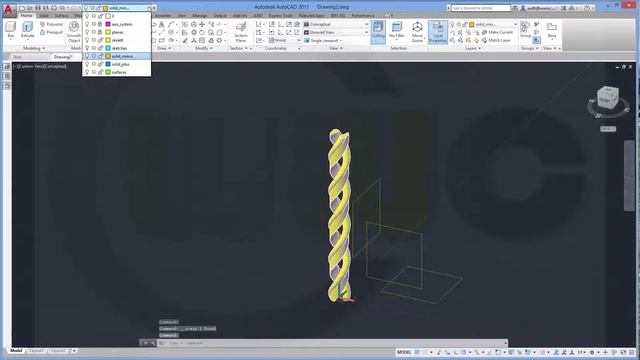This screenshot has width=640, height=360.
Task: Click the Make Current layer button
Action: [x=497, y=32]
